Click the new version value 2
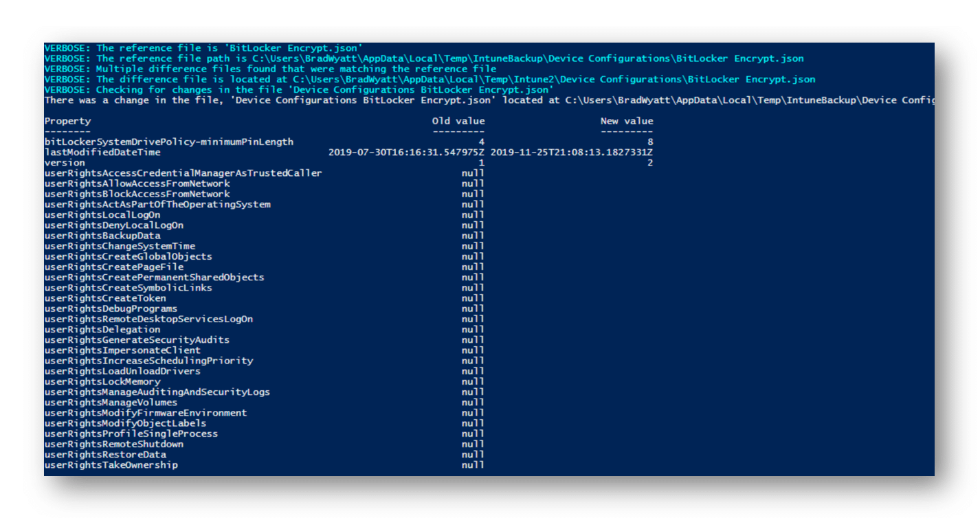The image size is (980, 518). pos(650,163)
